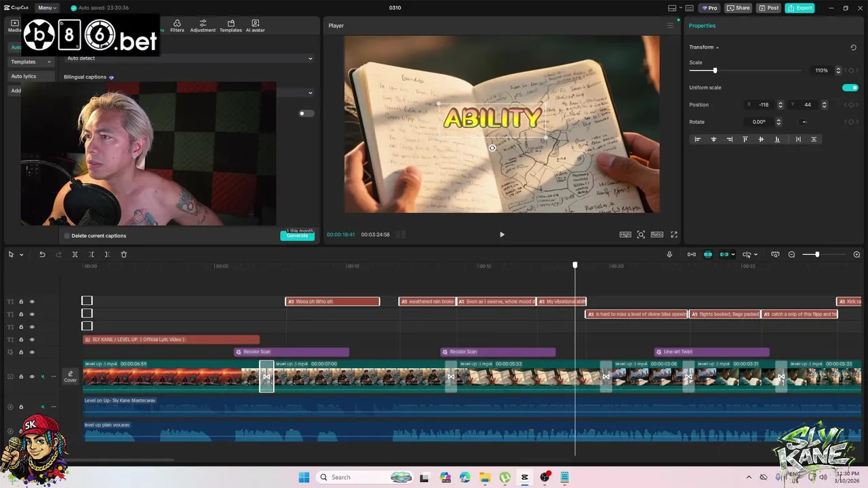This screenshot has width=868, height=488.
Task: Toggle the main track magnet icon
Action: click(692, 254)
